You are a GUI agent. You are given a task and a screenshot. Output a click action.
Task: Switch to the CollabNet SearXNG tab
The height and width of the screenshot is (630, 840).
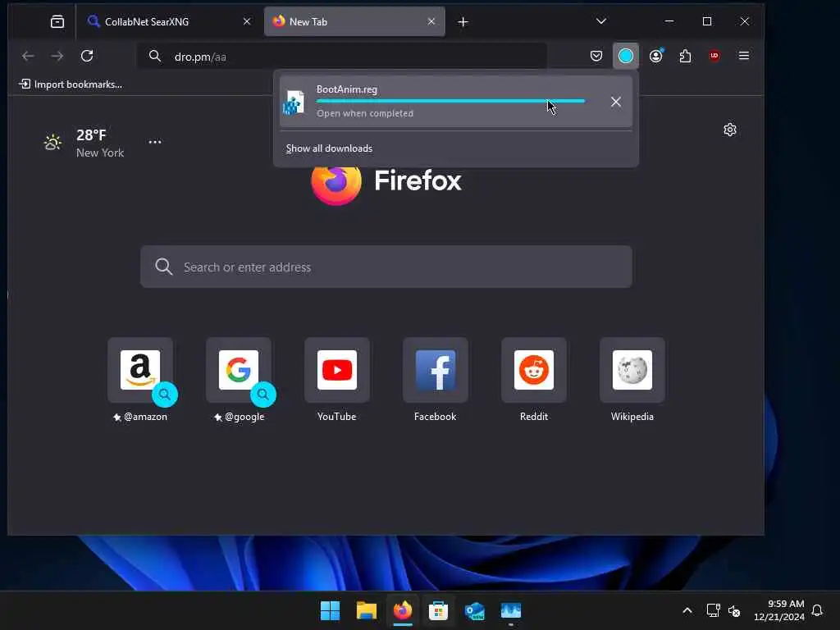169,21
